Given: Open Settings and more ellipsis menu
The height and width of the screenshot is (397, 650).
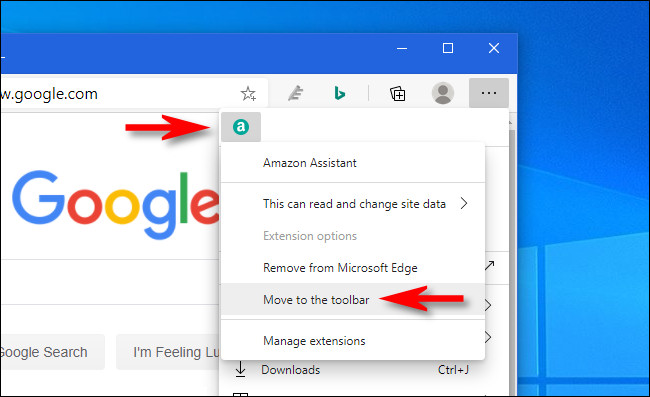Looking at the screenshot, I should (489, 93).
